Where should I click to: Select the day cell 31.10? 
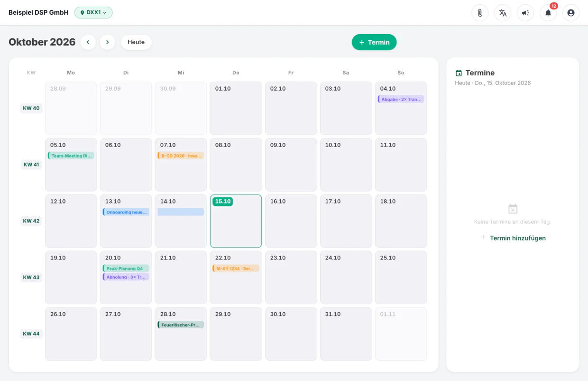coord(346,334)
